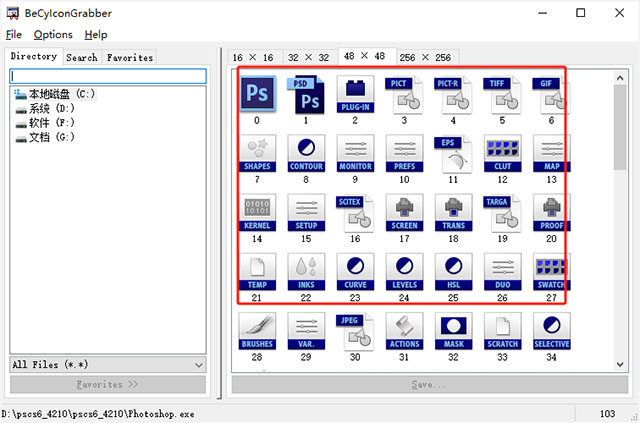Viewport: 640px width, 423px height.
Task: Click the CLUT icon
Action: click(x=502, y=153)
